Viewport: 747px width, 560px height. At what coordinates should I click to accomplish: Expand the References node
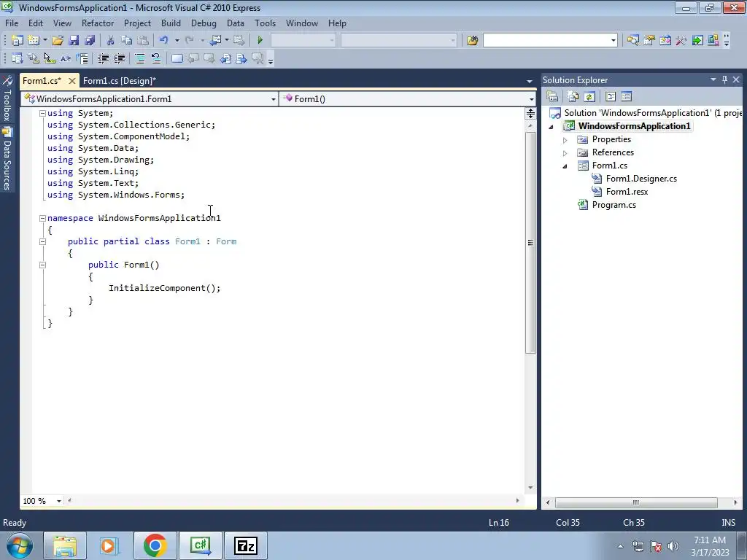(565, 153)
